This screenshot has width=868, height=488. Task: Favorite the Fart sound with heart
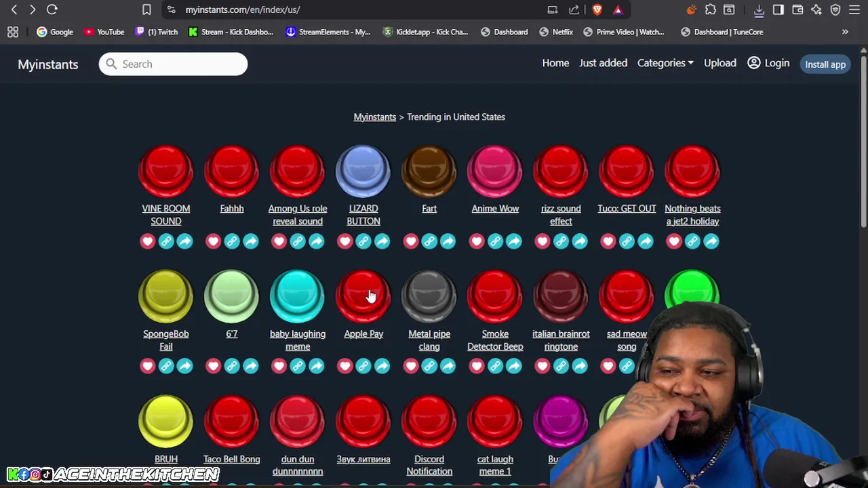click(410, 241)
